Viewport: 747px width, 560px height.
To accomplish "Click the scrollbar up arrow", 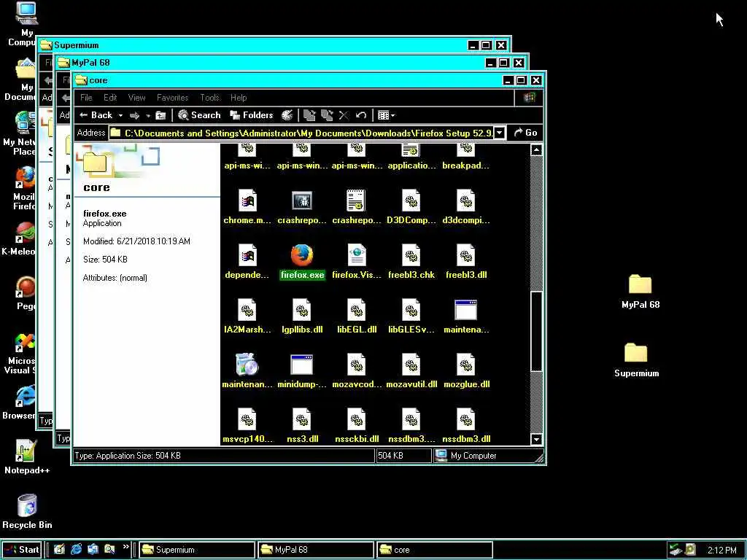I will pyautogui.click(x=536, y=150).
